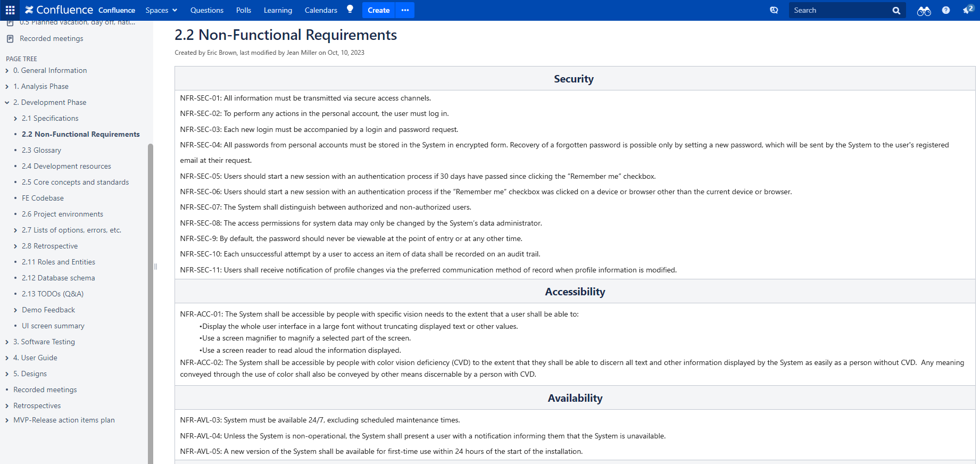The width and height of the screenshot is (980, 464).
Task: Expand the 2.1 Specifications tree node
Action: pos(15,119)
